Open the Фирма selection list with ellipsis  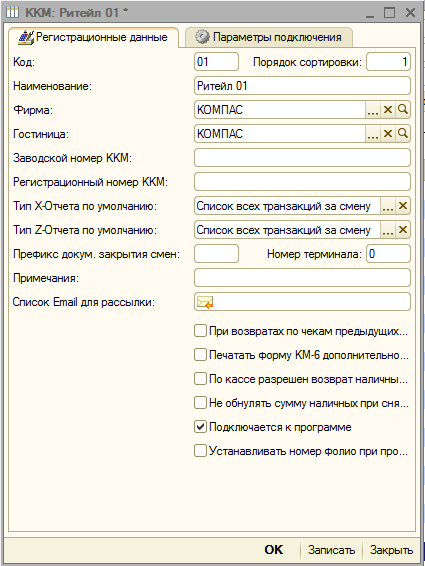click(373, 110)
